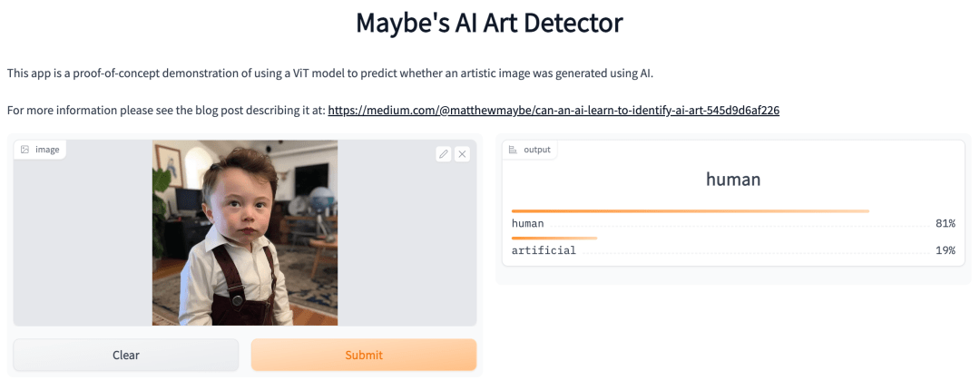
Task: Click the 'human' row label
Action: coord(527,223)
